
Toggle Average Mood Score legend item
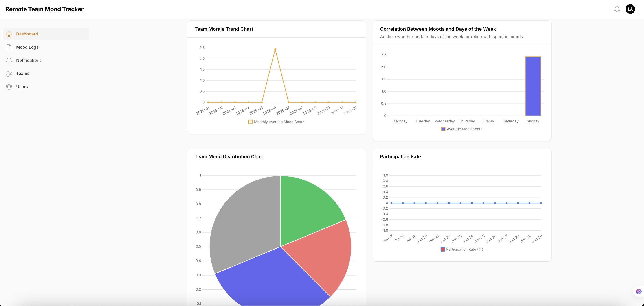462,129
